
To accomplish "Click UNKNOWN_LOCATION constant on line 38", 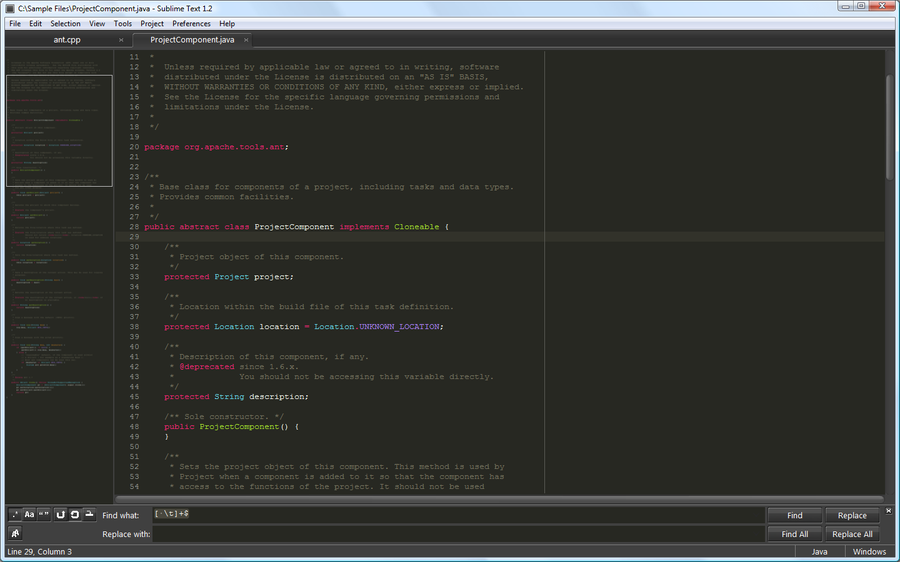I will pyautogui.click(x=399, y=327).
